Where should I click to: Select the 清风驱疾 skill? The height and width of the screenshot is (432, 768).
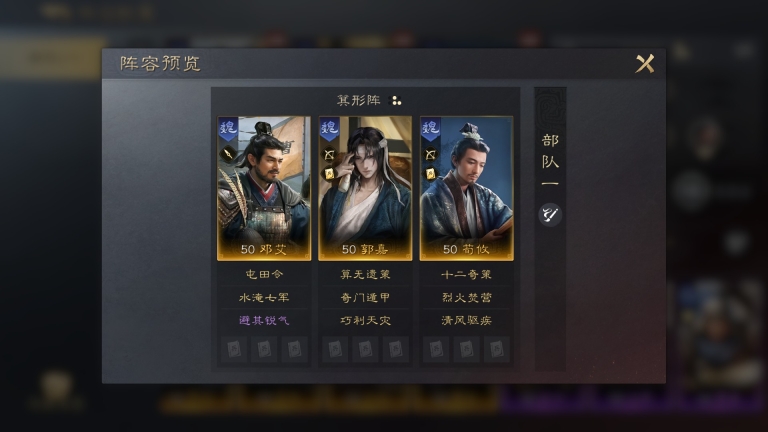466,320
